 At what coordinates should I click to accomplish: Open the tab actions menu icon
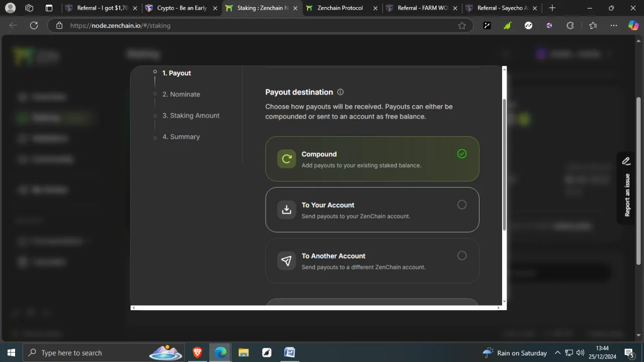49,8
